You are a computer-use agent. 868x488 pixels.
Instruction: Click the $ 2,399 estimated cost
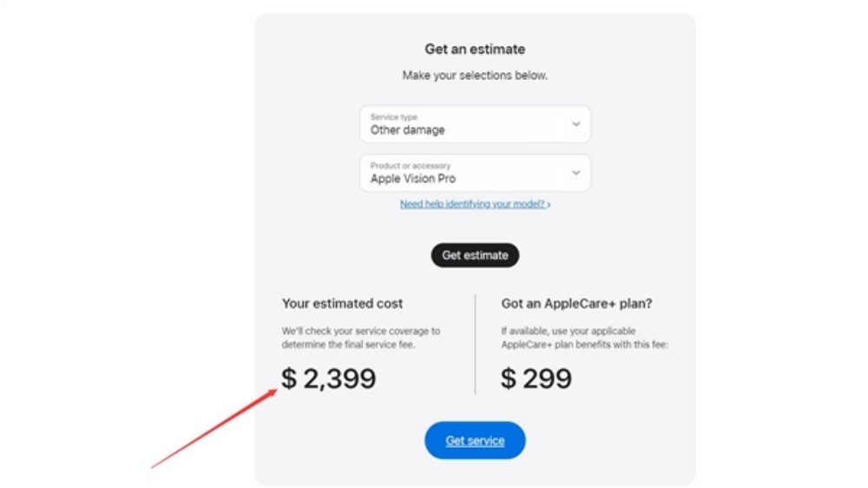pos(329,379)
